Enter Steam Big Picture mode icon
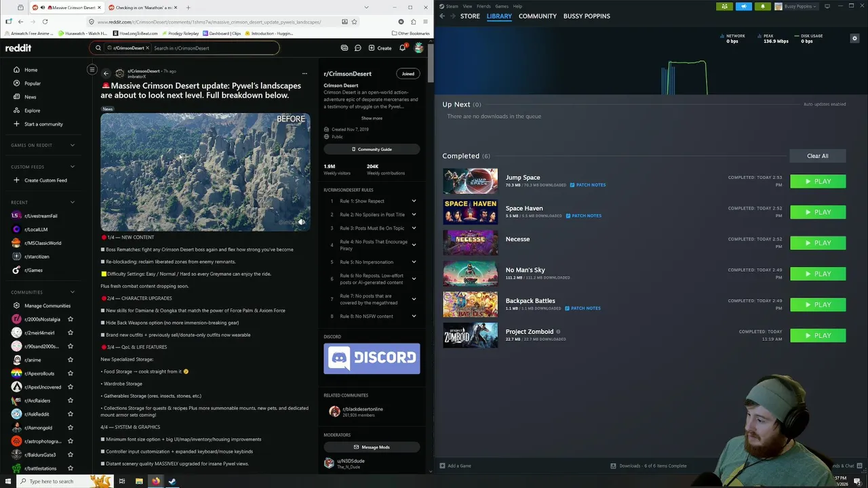 point(827,6)
